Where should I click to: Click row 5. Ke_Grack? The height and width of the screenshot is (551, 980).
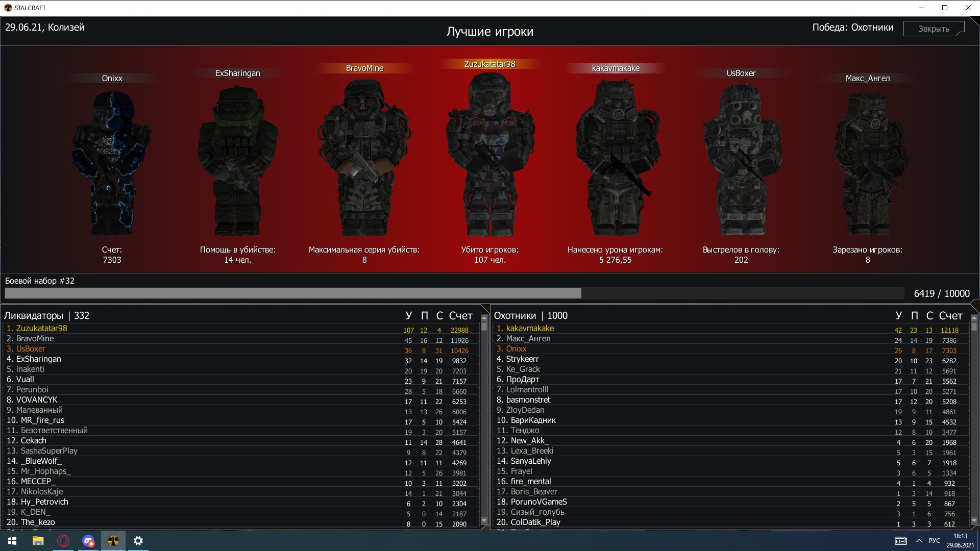tap(731, 369)
